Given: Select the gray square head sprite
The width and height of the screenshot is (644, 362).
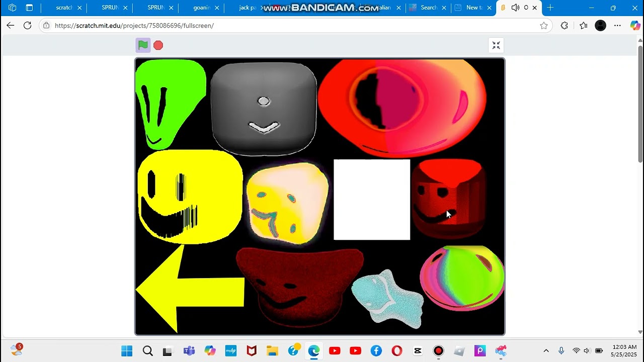Looking at the screenshot, I should [264, 109].
